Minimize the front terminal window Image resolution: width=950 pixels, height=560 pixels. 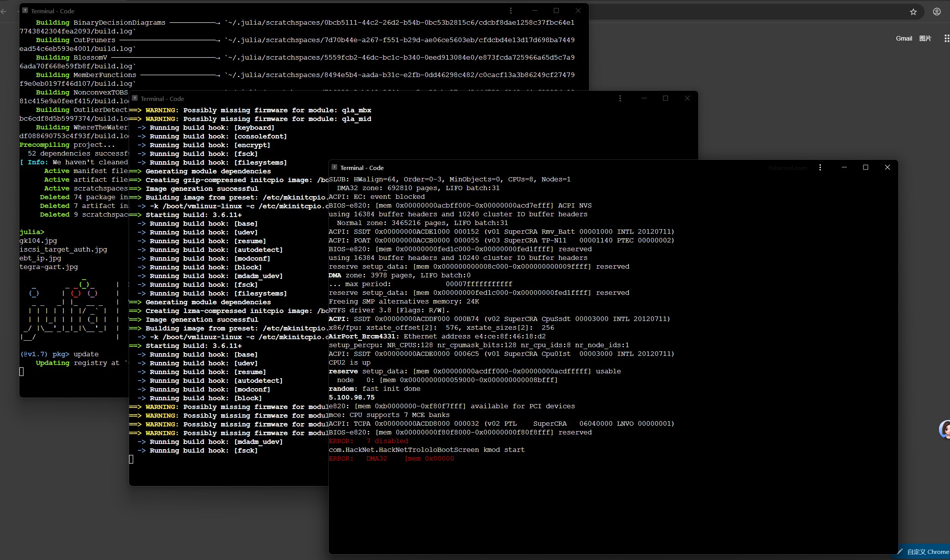pos(844,167)
